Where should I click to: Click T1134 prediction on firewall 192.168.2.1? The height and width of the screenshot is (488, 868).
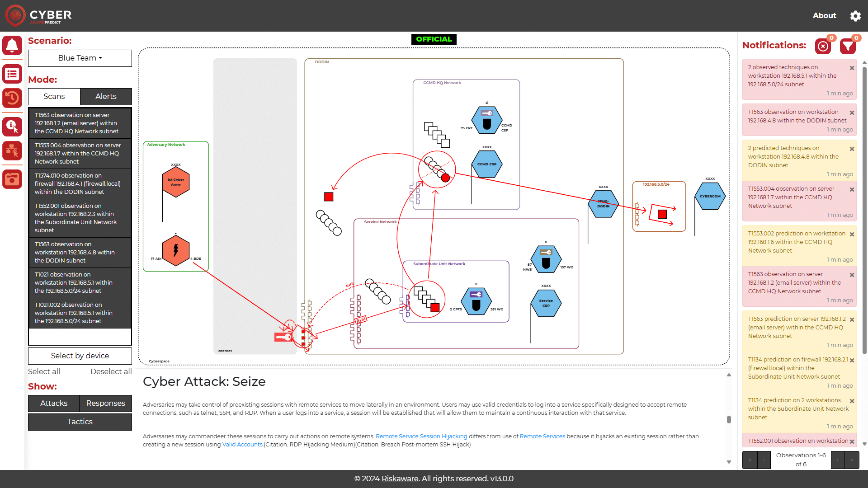pos(799,373)
